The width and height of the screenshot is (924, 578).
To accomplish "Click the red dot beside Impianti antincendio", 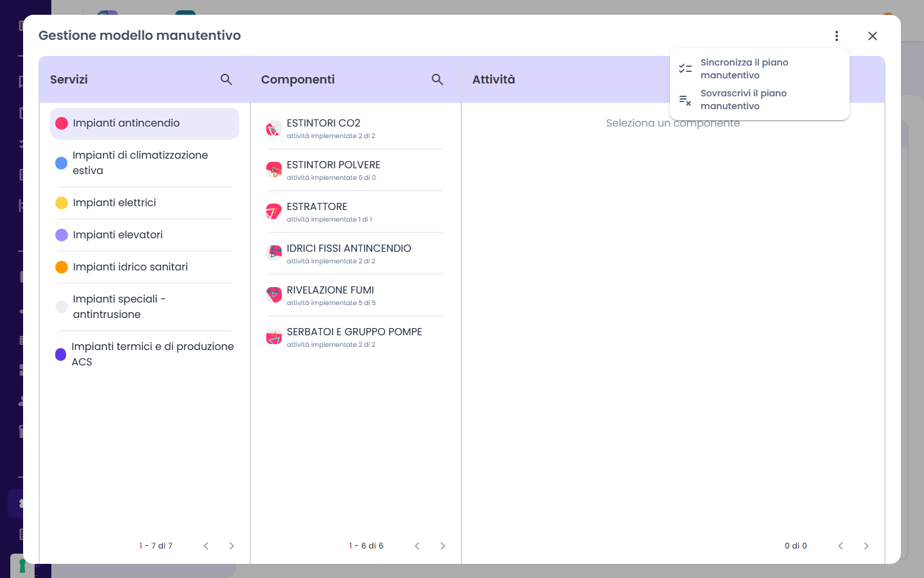I will tap(62, 123).
